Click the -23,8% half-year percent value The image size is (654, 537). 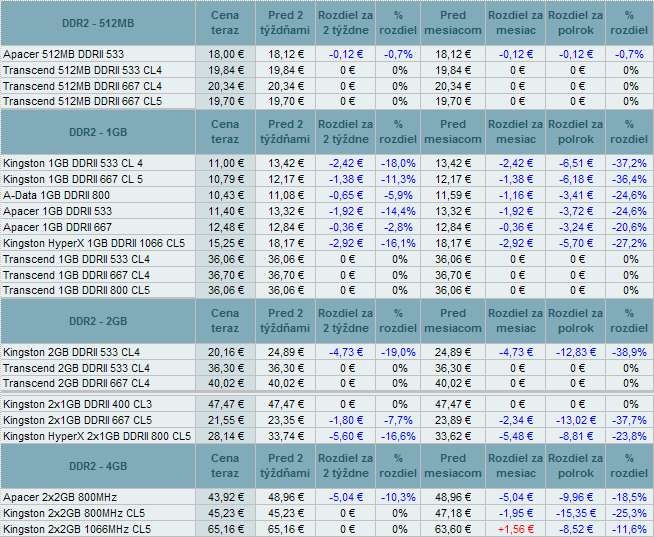click(629, 436)
